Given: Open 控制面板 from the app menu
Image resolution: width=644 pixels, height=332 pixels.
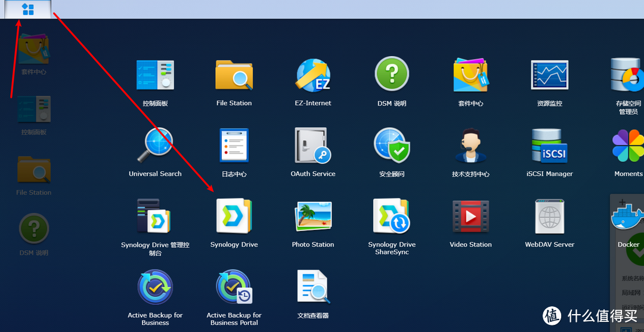Looking at the screenshot, I should click(155, 75).
